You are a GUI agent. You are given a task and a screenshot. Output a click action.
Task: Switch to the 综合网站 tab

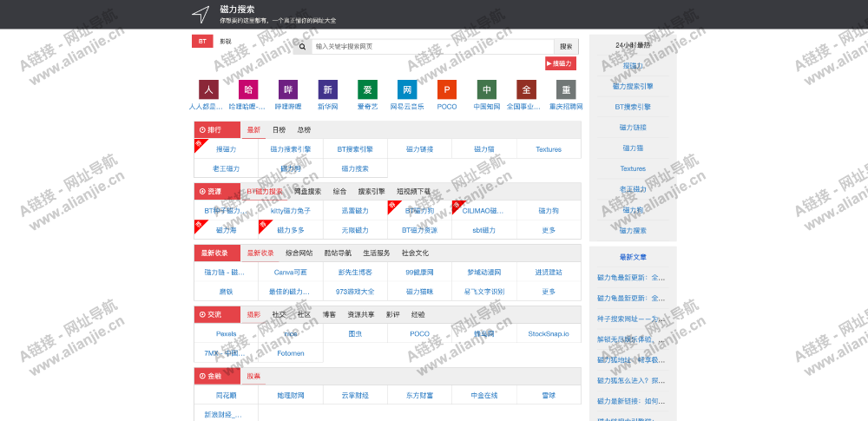pos(299,253)
